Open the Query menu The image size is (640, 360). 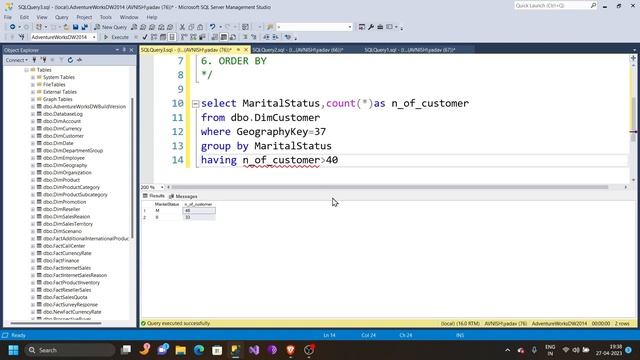[x=62, y=17]
